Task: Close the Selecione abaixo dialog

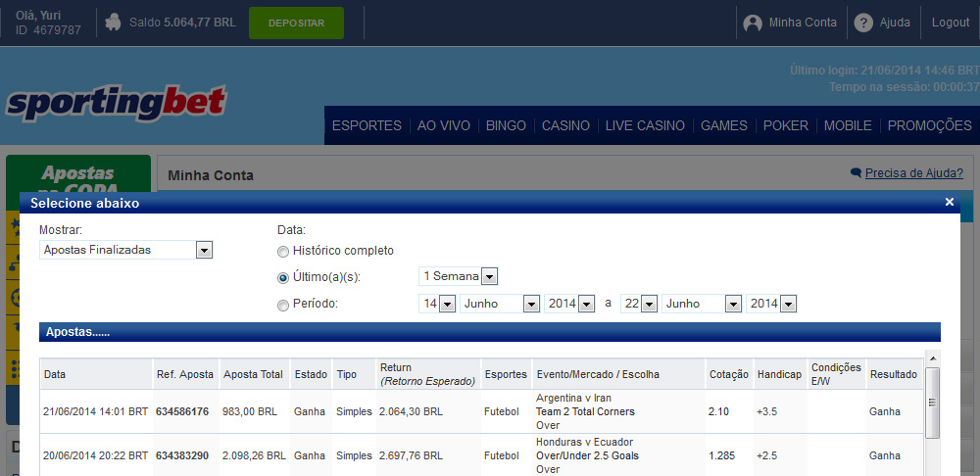Action: [x=950, y=202]
